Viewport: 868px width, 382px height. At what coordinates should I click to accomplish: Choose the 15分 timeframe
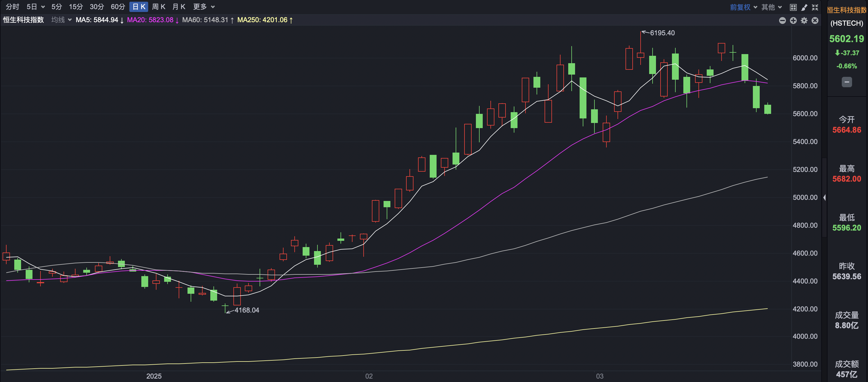(76, 7)
